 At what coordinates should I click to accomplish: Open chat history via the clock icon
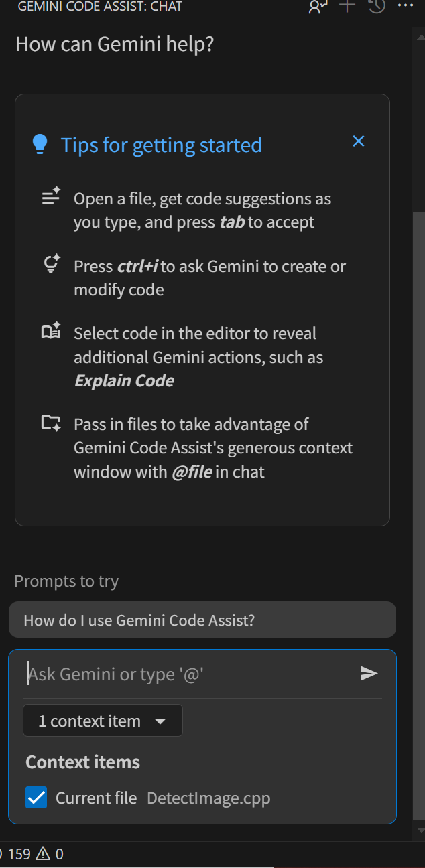pyautogui.click(x=376, y=7)
